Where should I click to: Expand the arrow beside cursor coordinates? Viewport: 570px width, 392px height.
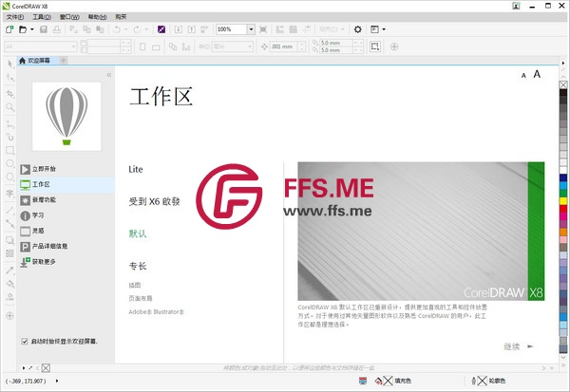pyautogui.click(x=57, y=382)
